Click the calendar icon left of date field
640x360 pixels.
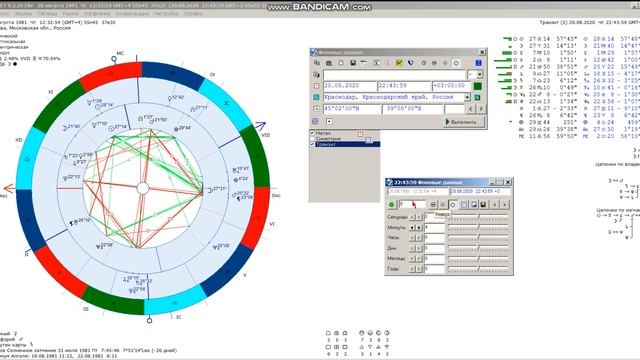coord(316,86)
